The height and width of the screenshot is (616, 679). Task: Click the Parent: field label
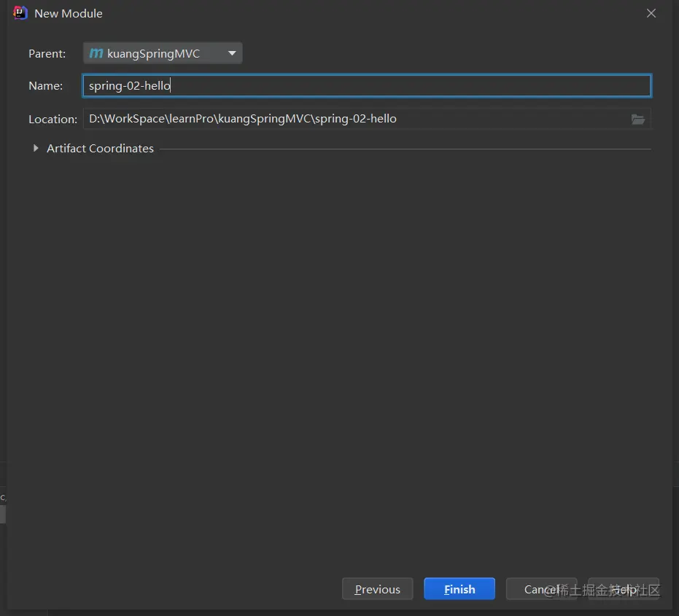pos(47,54)
